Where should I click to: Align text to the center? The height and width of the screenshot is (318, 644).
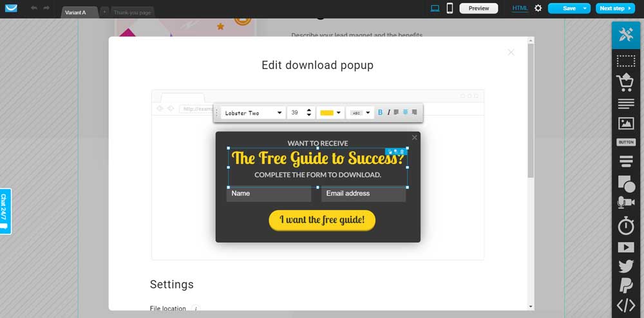405,112
